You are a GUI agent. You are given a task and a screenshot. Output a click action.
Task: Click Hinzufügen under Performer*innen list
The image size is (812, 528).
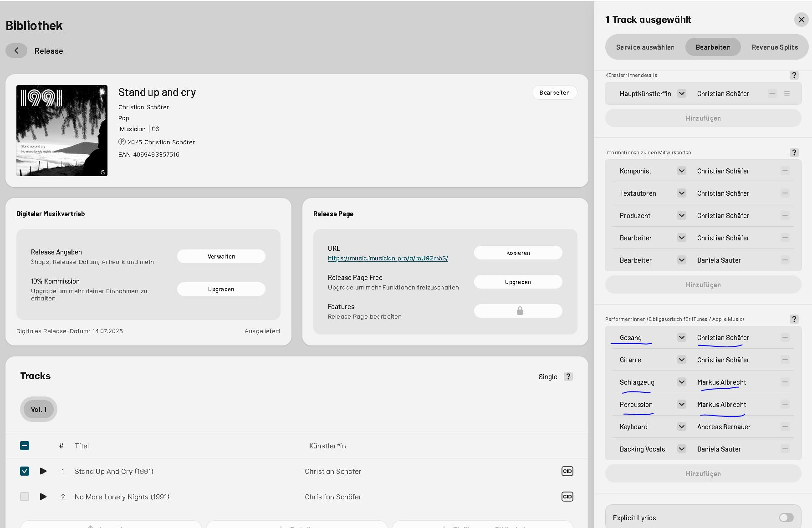coord(703,474)
